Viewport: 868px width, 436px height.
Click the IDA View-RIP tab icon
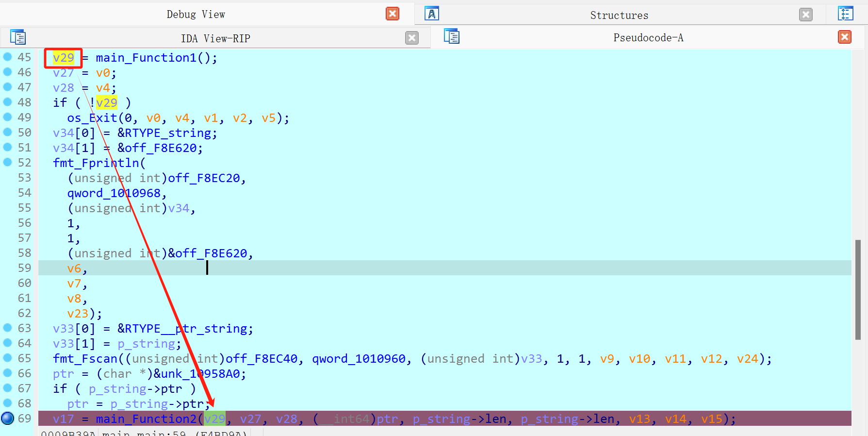point(18,37)
